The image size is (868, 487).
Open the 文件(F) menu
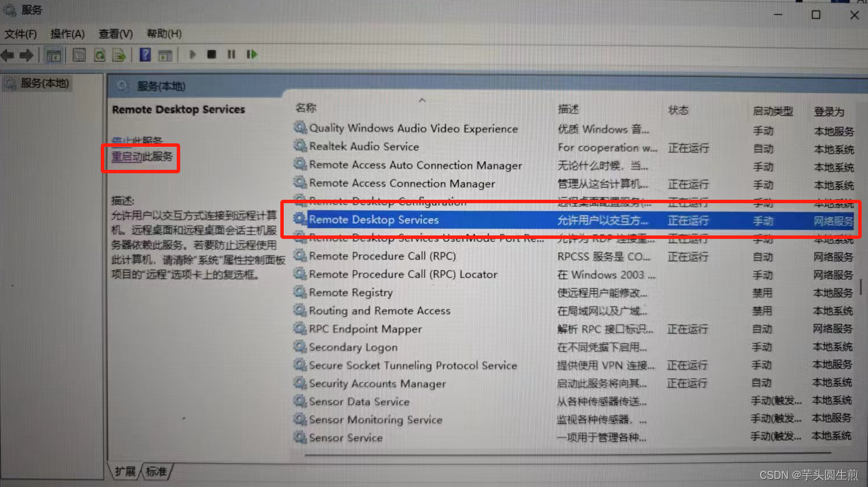coord(21,34)
